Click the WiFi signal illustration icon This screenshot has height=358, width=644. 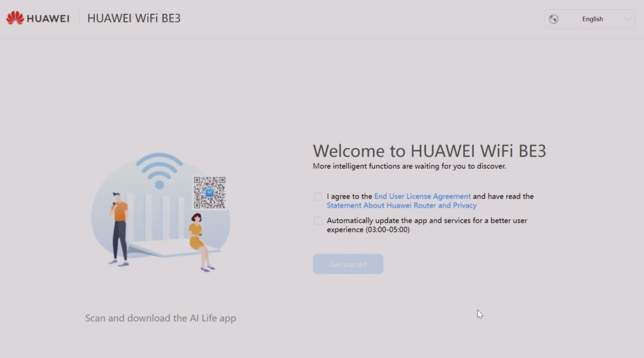(x=159, y=171)
